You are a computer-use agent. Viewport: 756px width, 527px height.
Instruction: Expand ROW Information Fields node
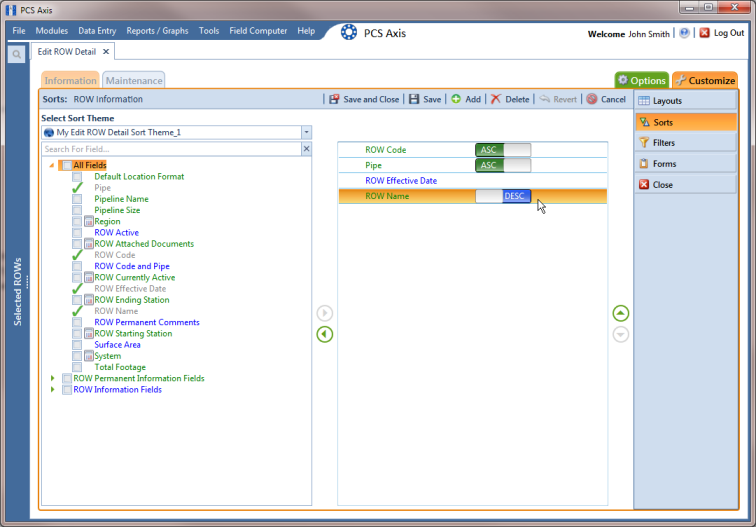click(53, 390)
